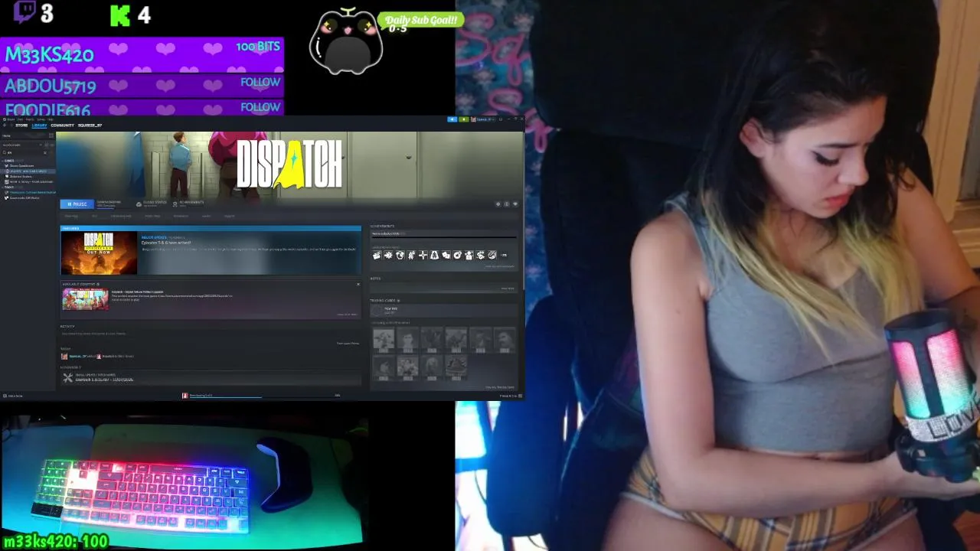Select the highlighted Dispatch library entry
This screenshot has height=551, width=980.
(28, 171)
